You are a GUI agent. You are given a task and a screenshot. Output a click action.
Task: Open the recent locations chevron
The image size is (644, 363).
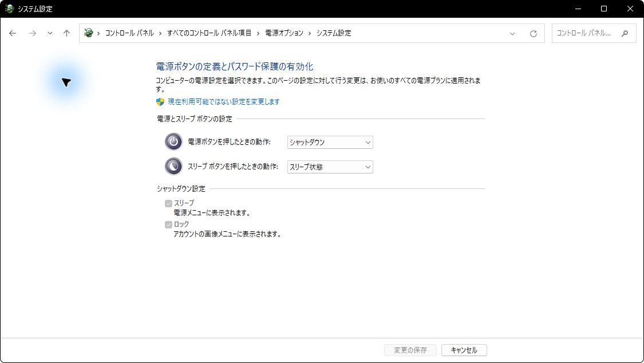click(x=50, y=33)
